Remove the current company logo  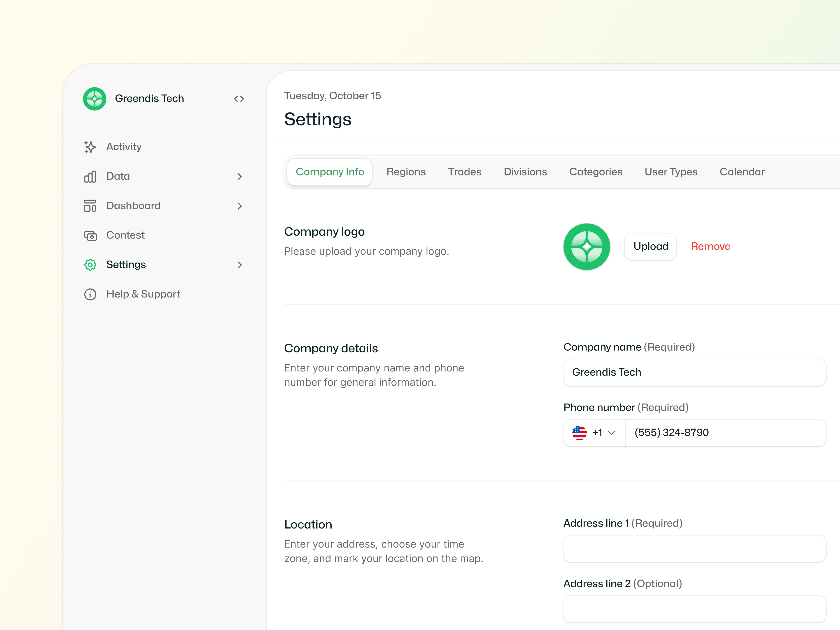[x=710, y=246]
